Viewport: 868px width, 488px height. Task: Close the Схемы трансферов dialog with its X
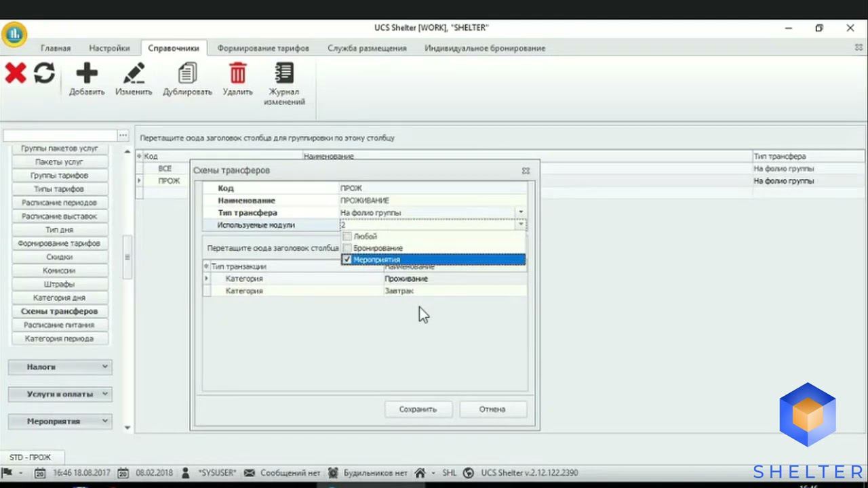526,171
